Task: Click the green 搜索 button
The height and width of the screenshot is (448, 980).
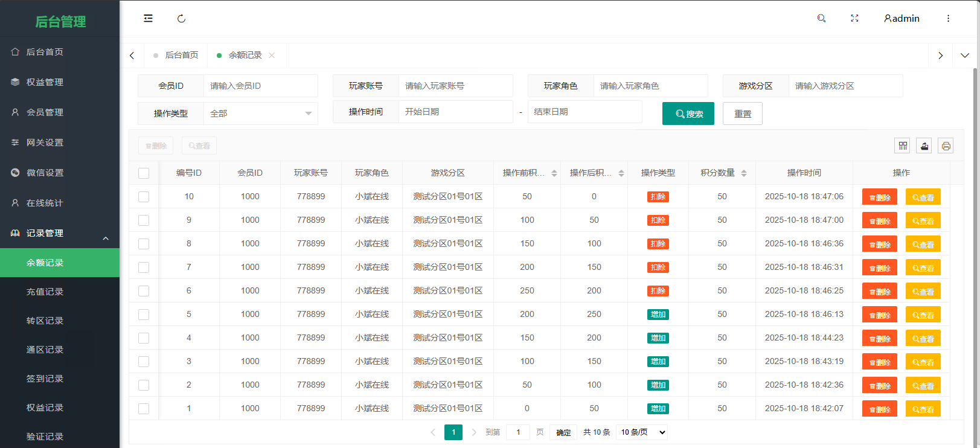Action: pos(688,114)
